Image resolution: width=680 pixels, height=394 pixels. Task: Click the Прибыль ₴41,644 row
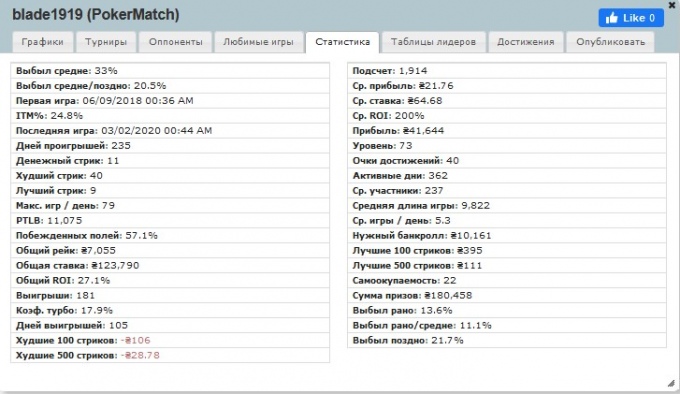[x=507, y=131]
